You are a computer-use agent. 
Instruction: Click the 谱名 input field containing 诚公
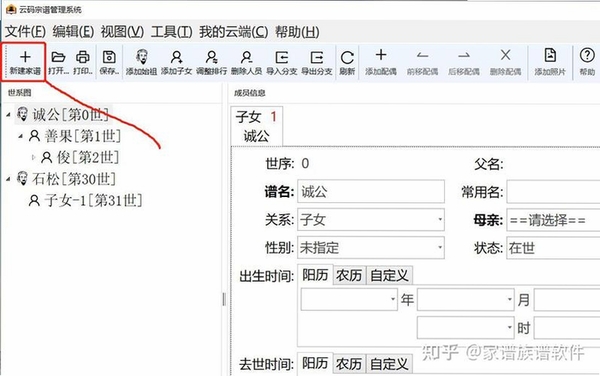click(371, 191)
